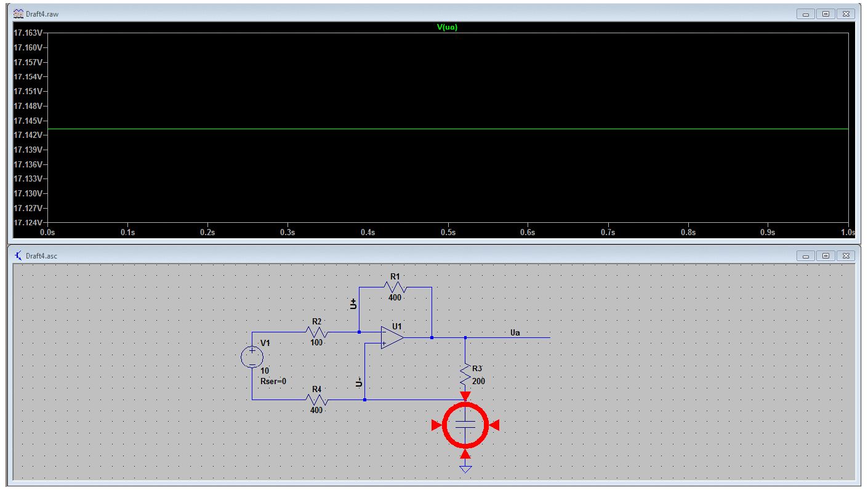
Task: Click the R2 resistor name label
Action: [317, 321]
